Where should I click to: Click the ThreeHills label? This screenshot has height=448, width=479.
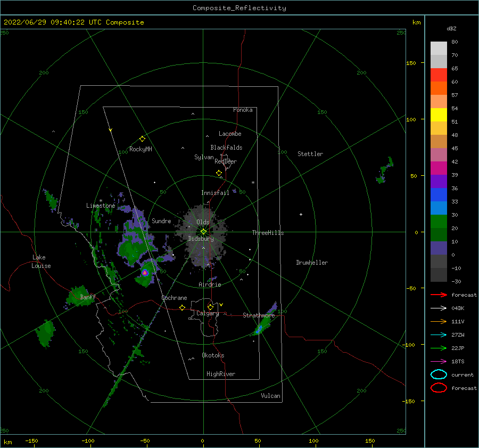click(x=268, y=233)
